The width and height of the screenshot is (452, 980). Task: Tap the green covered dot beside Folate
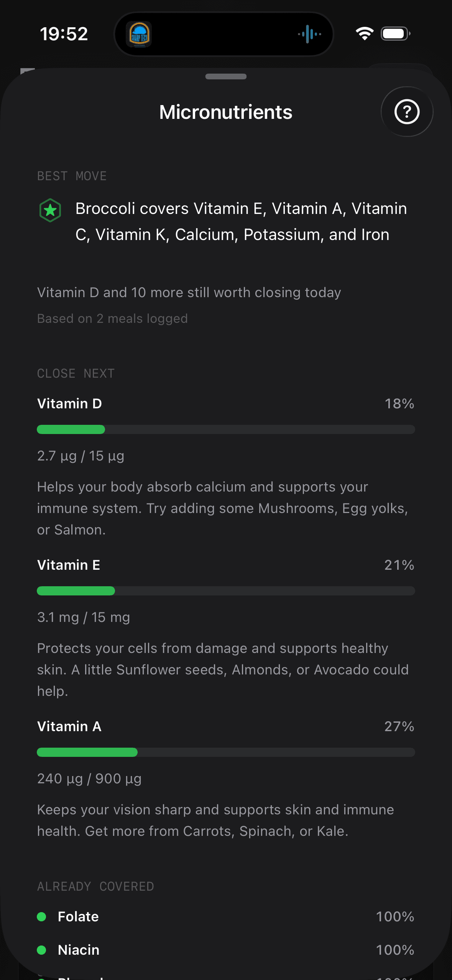pos(43,916)
